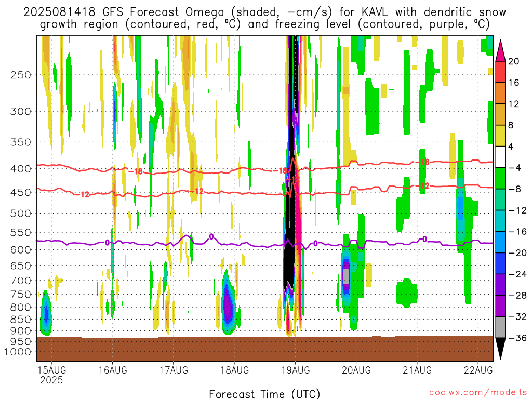Click the 900 pressure level label

coord(21,331)
